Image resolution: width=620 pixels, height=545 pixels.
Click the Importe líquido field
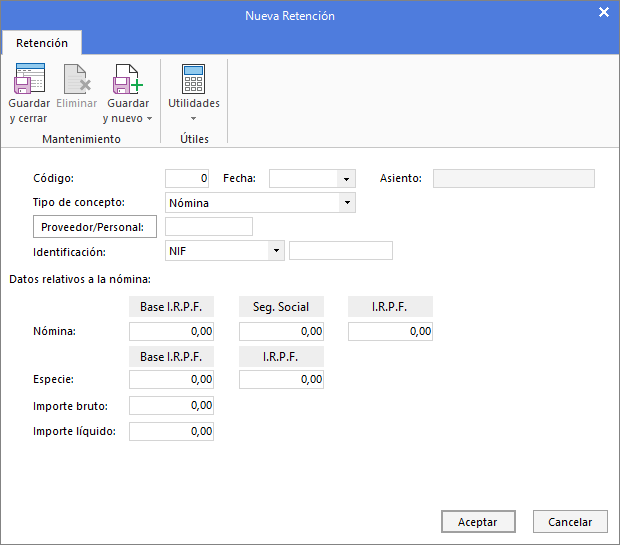[171, 431]
